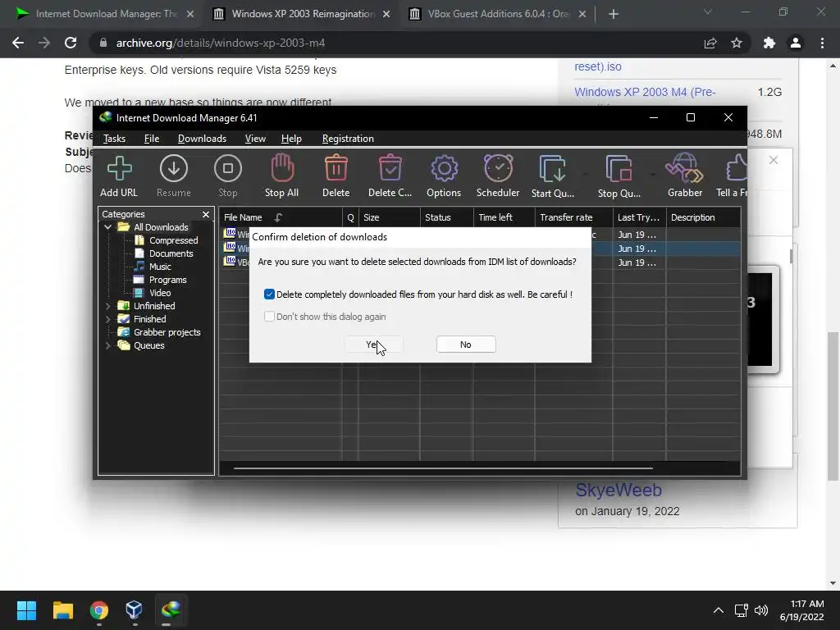Click IDM icon in taskbar
Screen dimensions: 840x630
[171, 609]
